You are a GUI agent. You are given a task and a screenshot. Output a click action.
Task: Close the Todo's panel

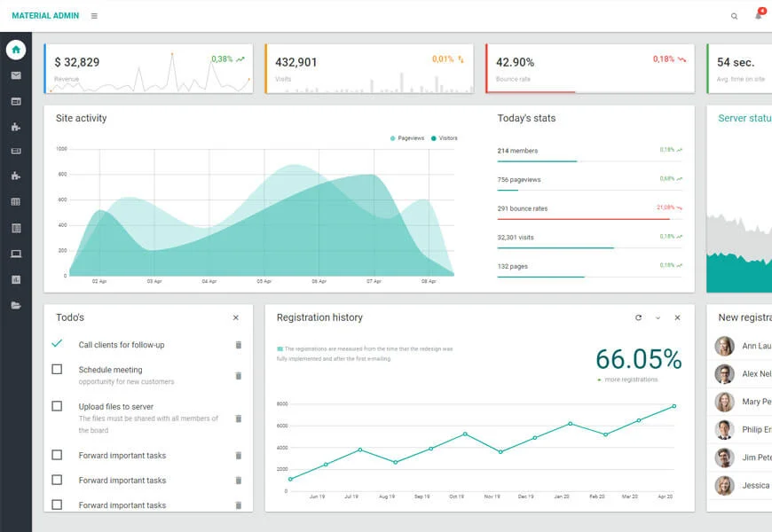236,317
